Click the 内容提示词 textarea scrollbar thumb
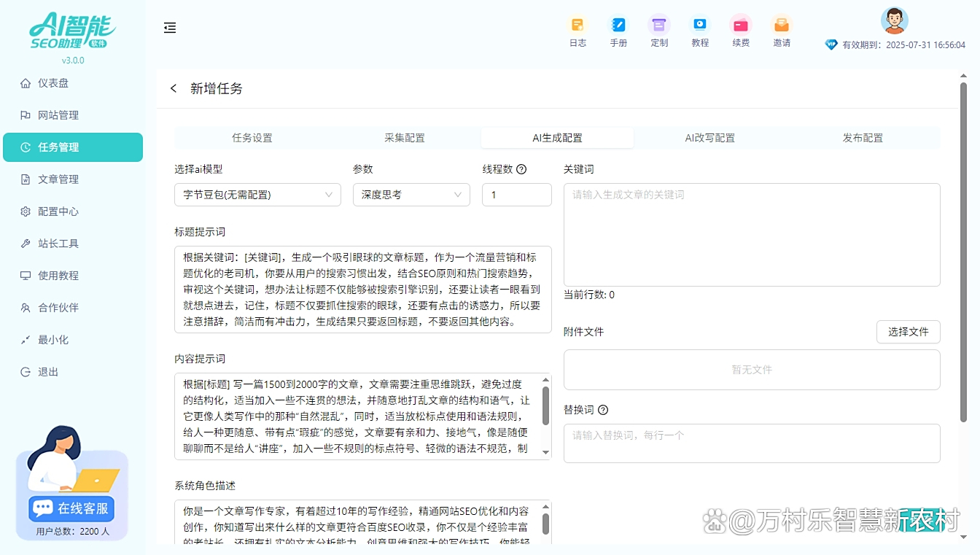Viewport: 980px width, 555px height. (546, 406)
